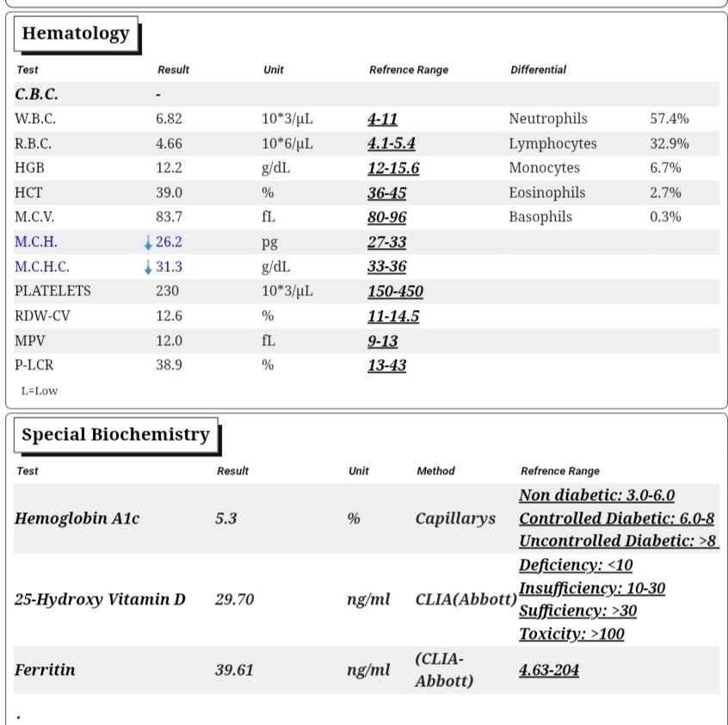
Task: Open the R.B.C. reference range 4.1-5.4
Action: 392,143
